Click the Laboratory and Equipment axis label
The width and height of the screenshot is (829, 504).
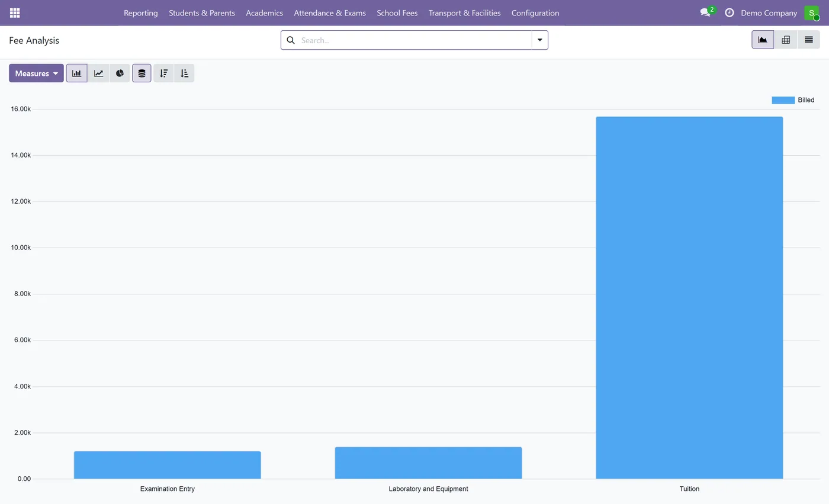click(x=428, y=489)
